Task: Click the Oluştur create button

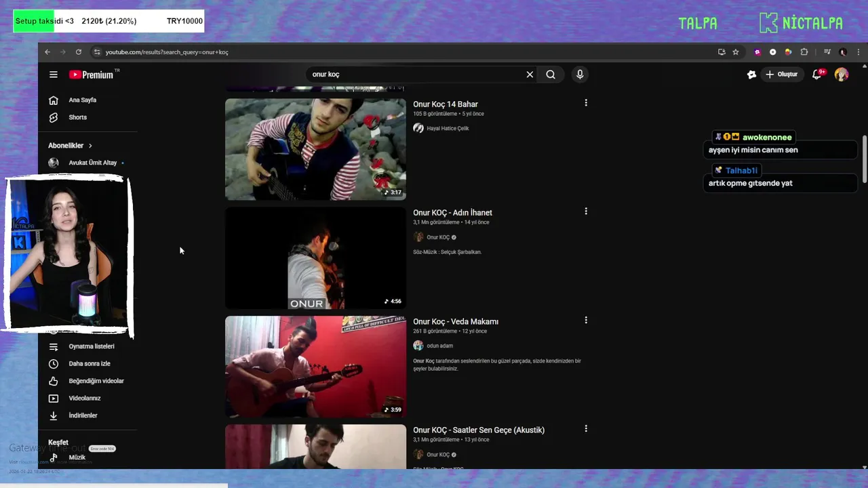Action: (x=781, y=75)
